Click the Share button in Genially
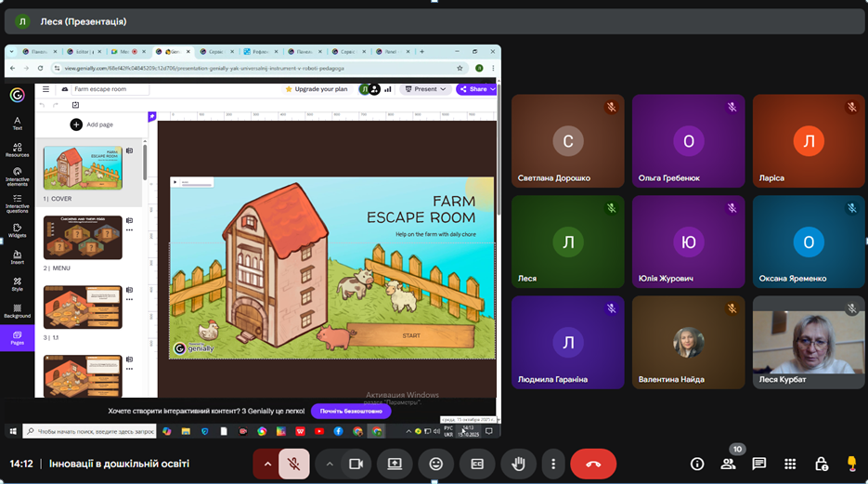868x484 pixels. tap(476, 89)
